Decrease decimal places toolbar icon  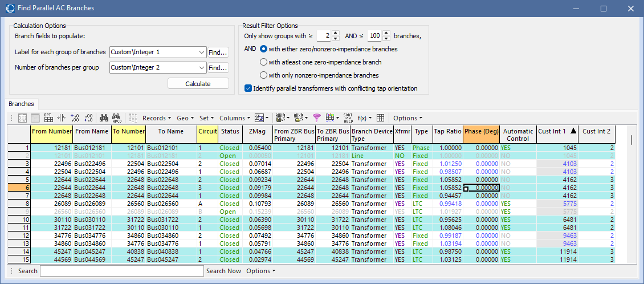88,118
